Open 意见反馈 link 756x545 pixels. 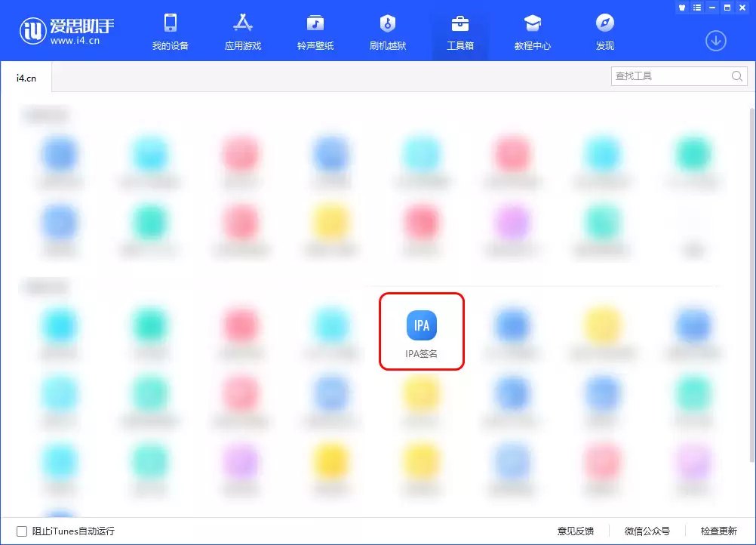point(575,531)
